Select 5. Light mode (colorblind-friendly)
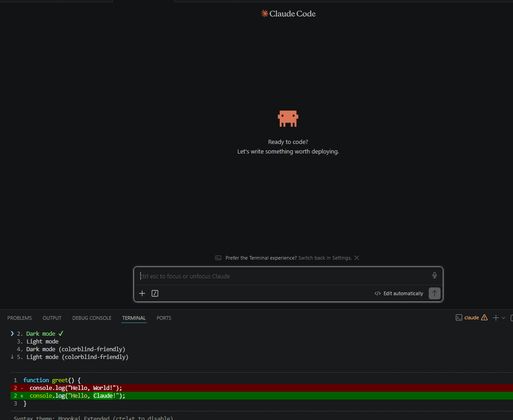This screenshot has width=513, height=420. click(x=72, y=357)
